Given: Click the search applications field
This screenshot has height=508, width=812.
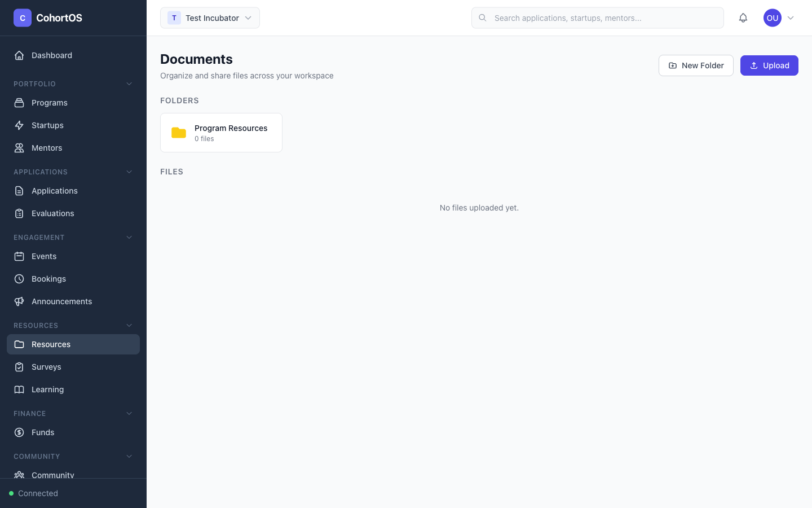Looking at the screenshot, I should [x=598, y=17].
